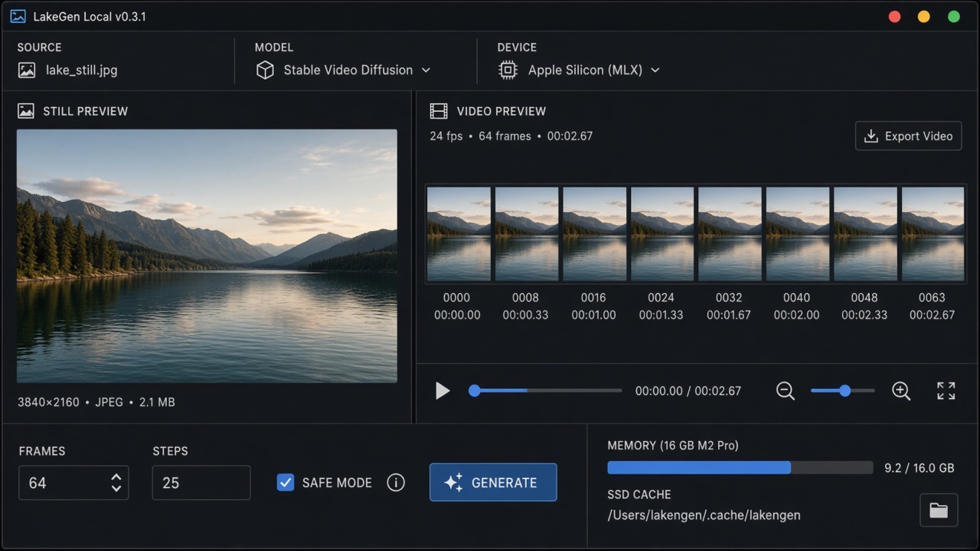Click the playback scrubber handle

[475, 391]
